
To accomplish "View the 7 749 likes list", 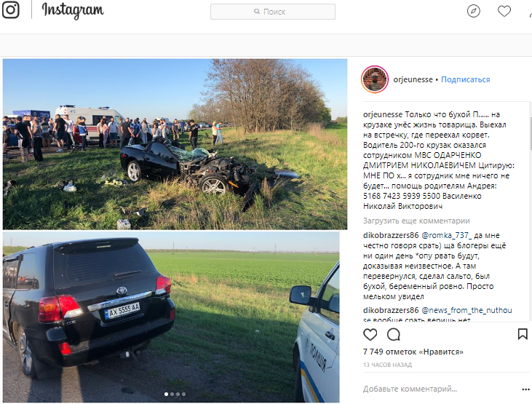I will (x=413, y=352).
